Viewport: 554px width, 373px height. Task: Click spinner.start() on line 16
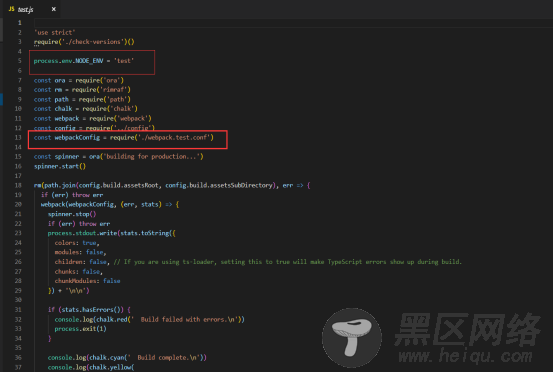pyautogui.click(x=60, y=166)
